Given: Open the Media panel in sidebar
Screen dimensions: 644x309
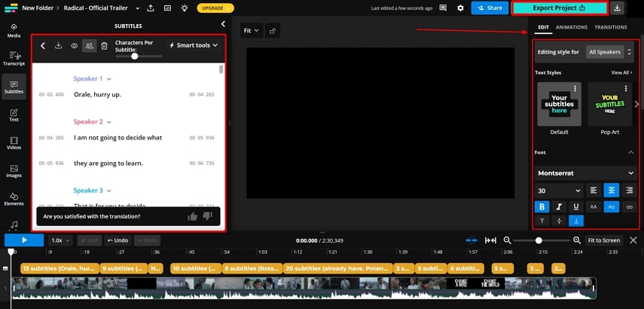Looking at the screenshot, I should pos(14,31).
